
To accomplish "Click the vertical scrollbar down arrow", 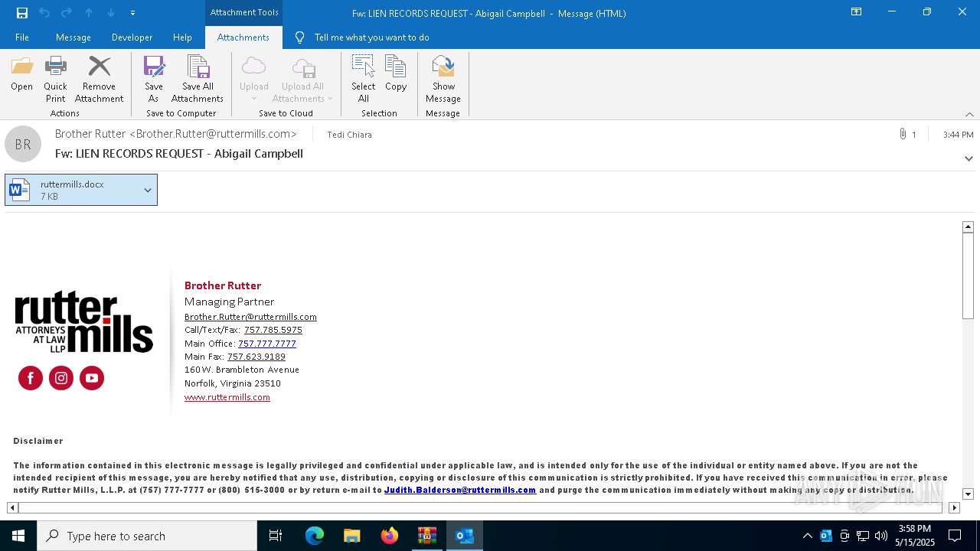I will (x=968, y=494).
